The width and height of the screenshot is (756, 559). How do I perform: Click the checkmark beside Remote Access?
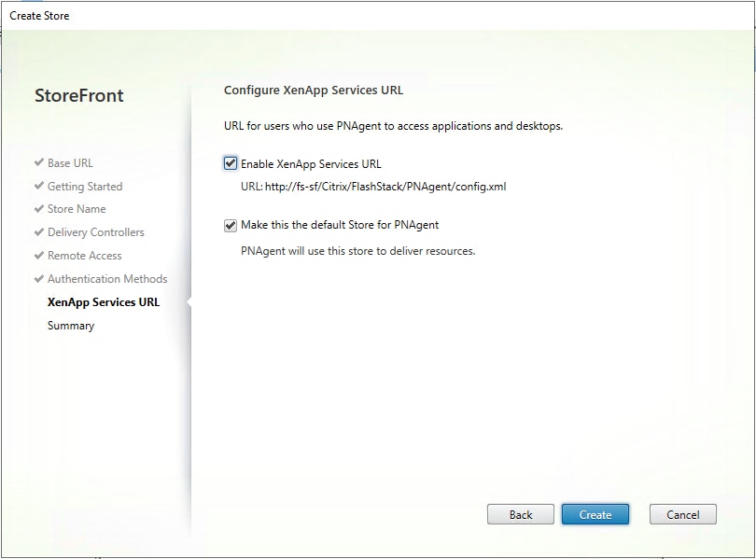39,256
